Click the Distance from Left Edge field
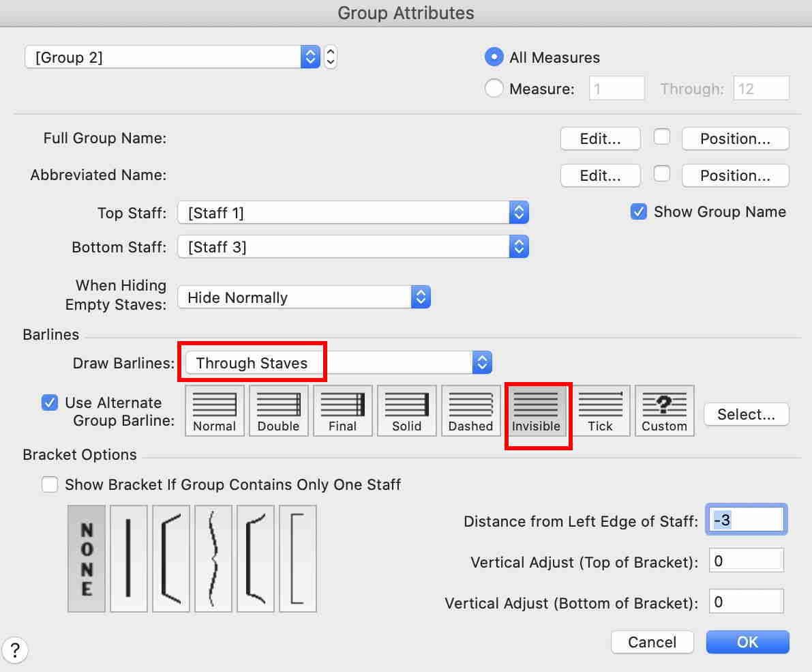The width and height of the screenshot is (812, 672). 747,521
